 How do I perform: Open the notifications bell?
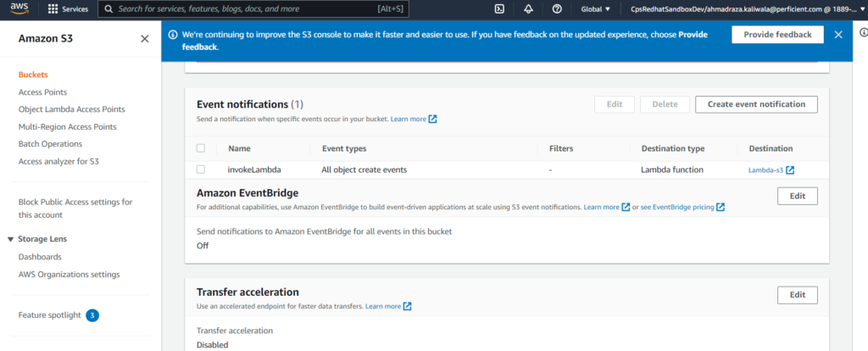528,8
